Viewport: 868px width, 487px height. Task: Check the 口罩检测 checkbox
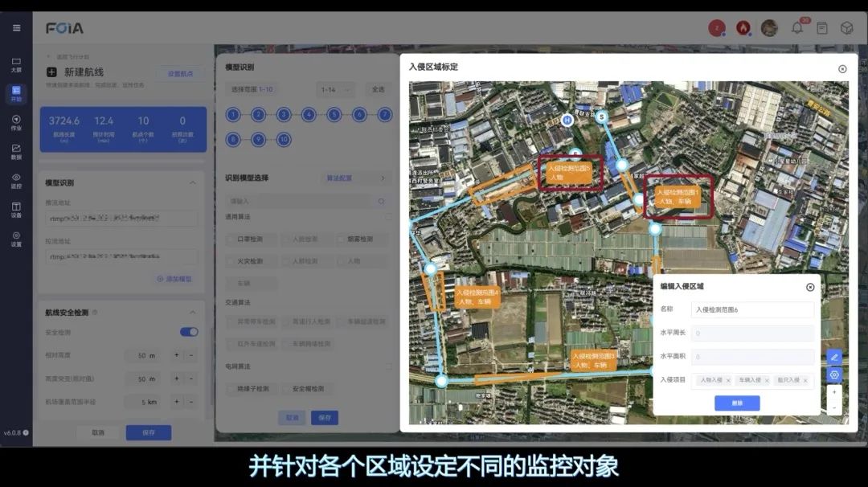[231, 239]
